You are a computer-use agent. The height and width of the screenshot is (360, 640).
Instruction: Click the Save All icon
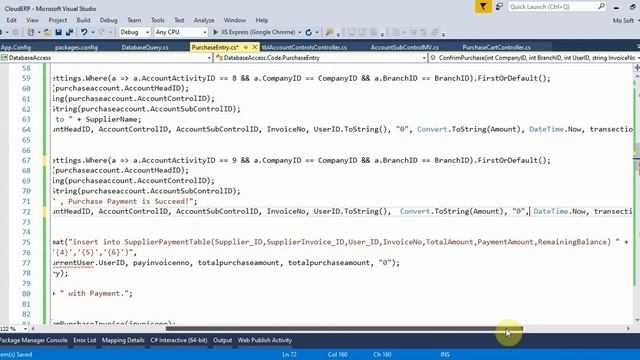tap(69, 32)
